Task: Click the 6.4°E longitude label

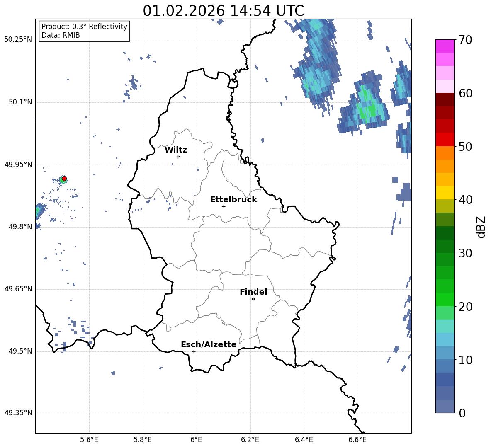Action: 304,440
